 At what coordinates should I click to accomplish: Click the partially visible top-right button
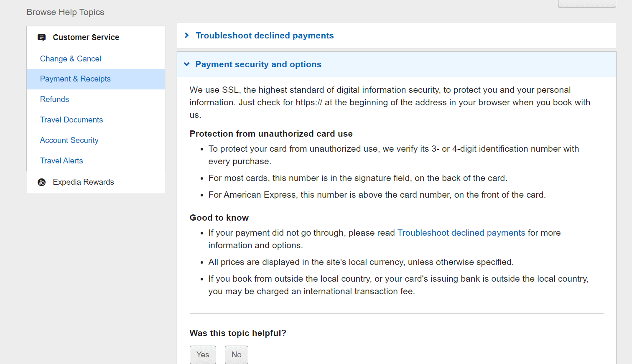tap(586, 4)
